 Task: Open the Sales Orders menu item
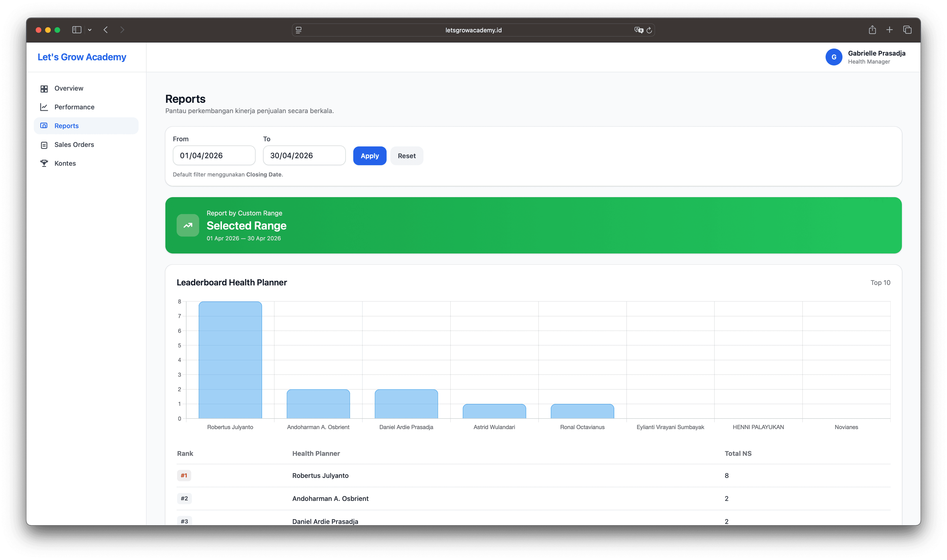pyautogui.click(x=86, y=144)
